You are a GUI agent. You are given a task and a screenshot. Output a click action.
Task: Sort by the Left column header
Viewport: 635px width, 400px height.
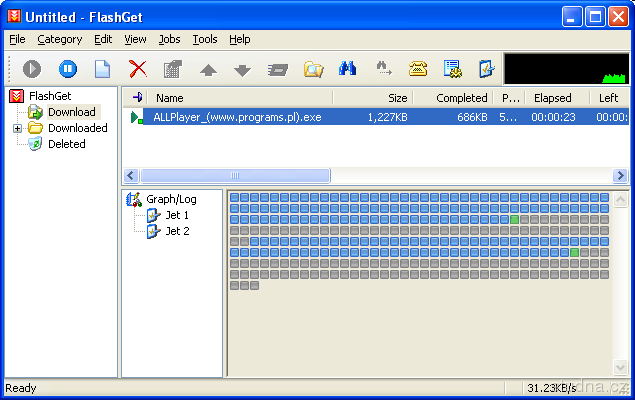point(609,98)
